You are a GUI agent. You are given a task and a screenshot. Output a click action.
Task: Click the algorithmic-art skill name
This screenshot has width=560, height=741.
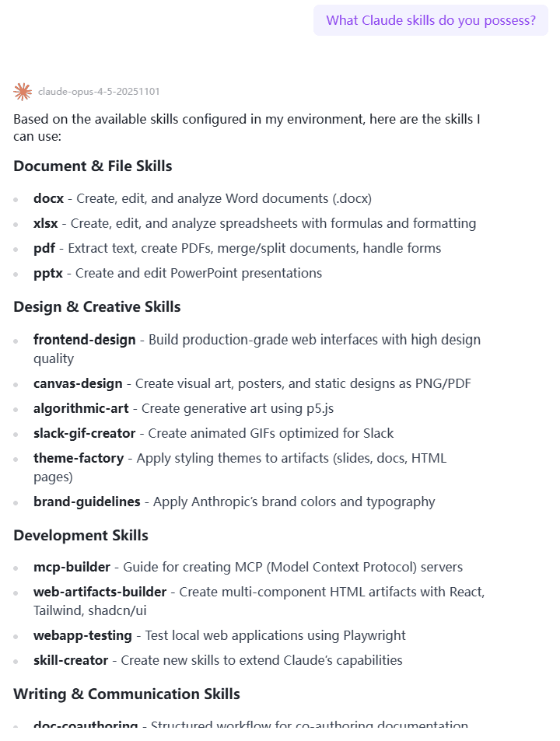pyautogui.click(x=81, y=408)
